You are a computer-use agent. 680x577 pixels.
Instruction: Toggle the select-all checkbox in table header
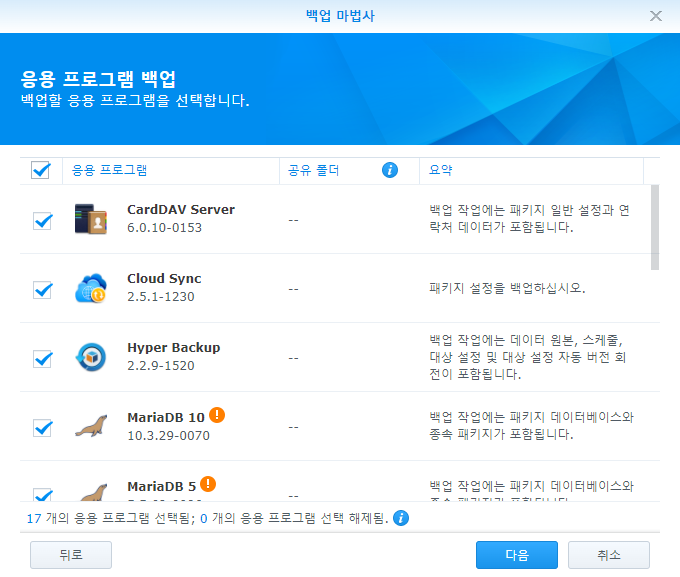pos(41,170)
